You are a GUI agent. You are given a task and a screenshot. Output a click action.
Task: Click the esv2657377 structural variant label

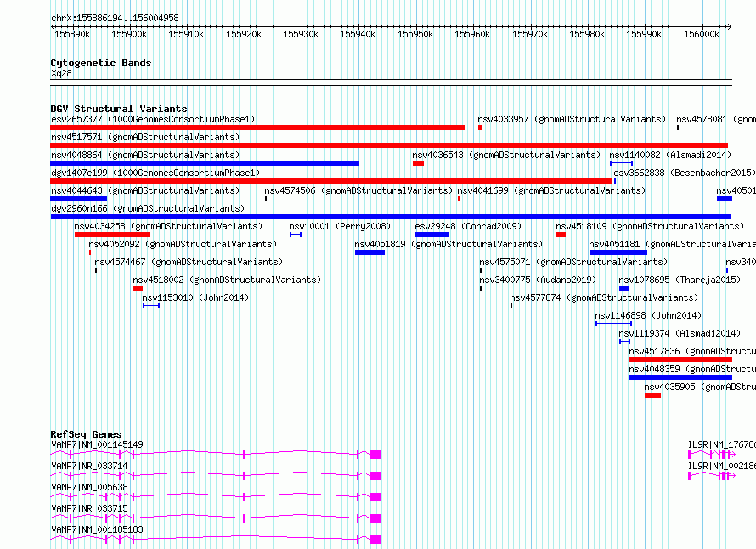point(153,119)
